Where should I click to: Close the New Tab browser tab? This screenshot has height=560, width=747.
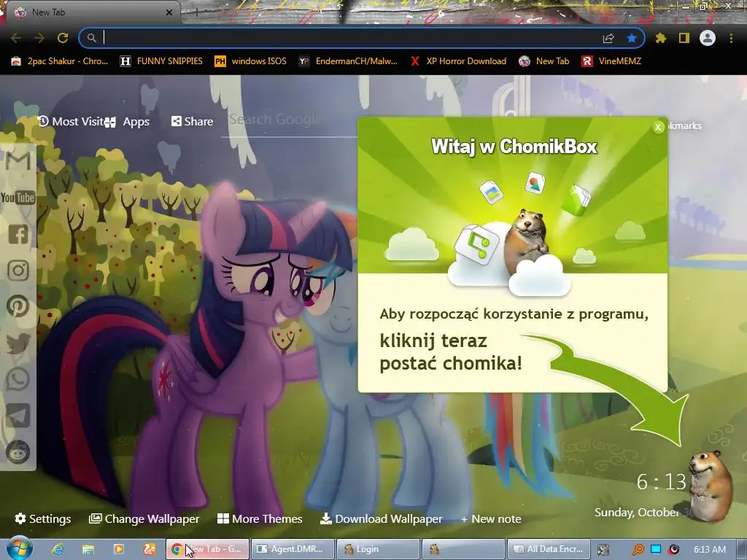pyautogui.click(x=169, y=12)
